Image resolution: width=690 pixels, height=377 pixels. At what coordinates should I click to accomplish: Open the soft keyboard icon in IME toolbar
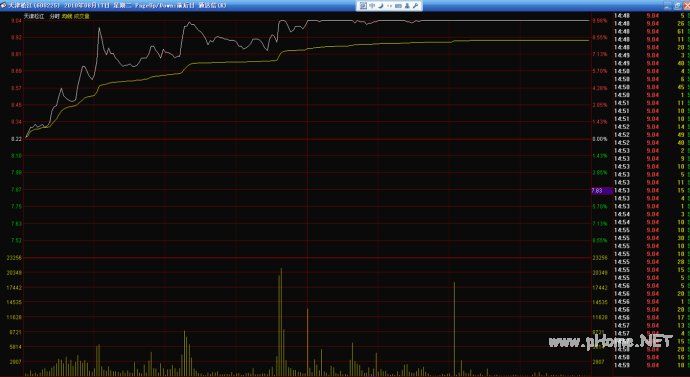pyautogui.click(x=398, y=6)
